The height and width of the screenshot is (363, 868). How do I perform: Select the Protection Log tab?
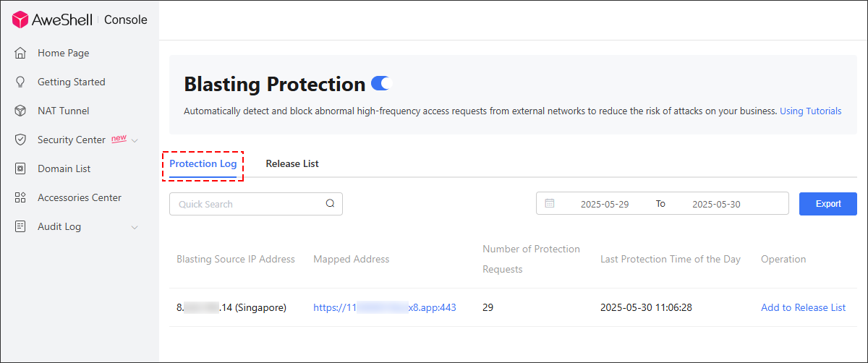[x=203, y=163]
